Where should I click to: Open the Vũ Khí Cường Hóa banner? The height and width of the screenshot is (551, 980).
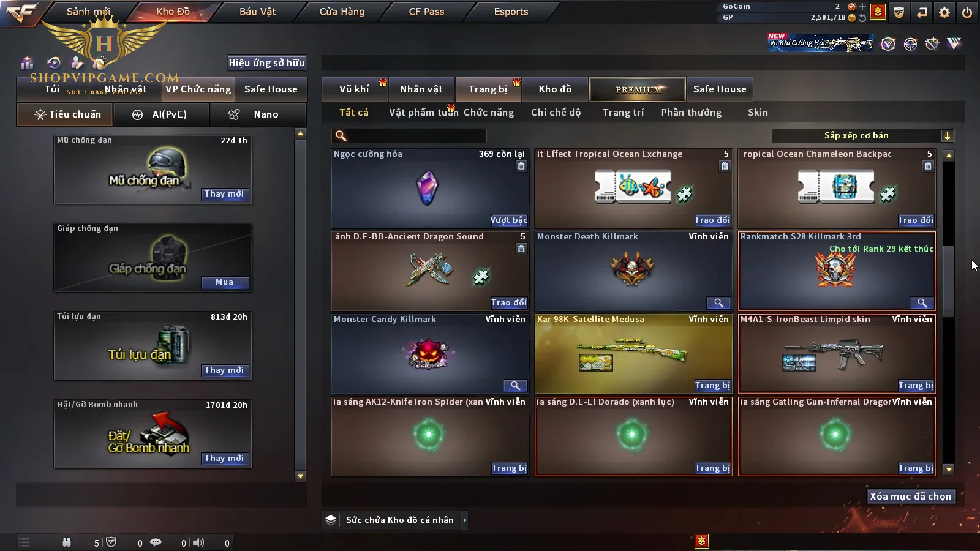[821, 43]
